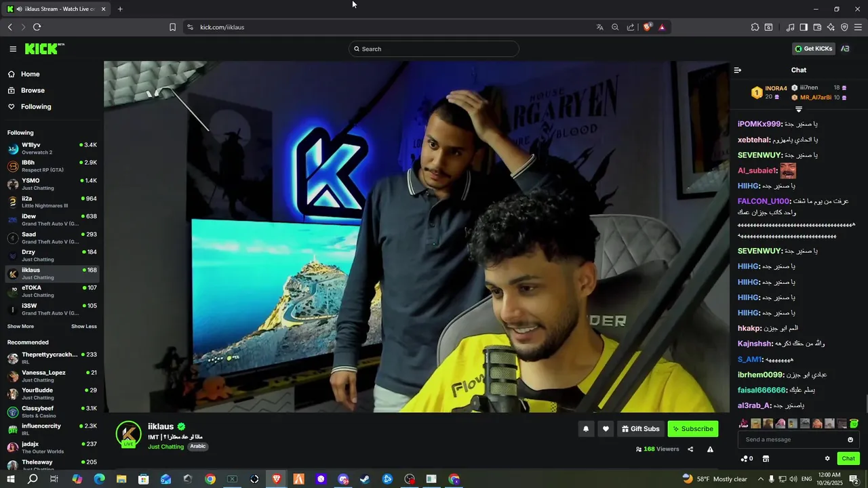
Task: Click the Subscribe button
Action: pyautogui.click(x=693, y=429)
